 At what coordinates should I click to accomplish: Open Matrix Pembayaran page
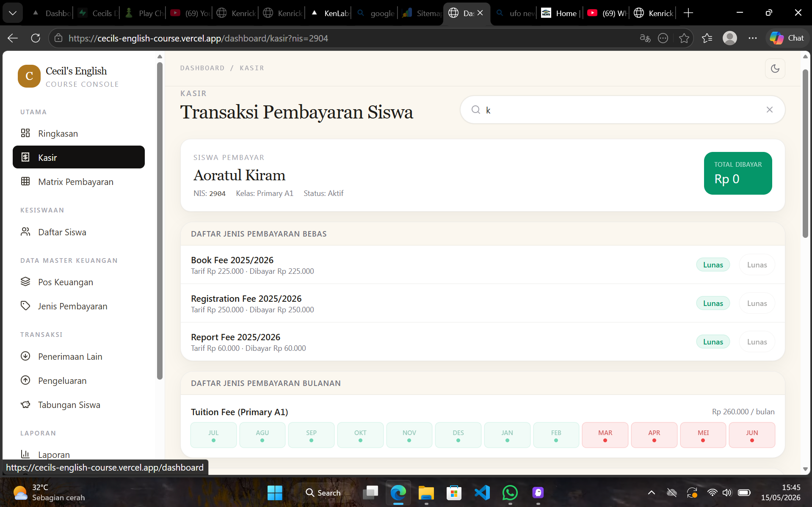(x=79, y=182)
